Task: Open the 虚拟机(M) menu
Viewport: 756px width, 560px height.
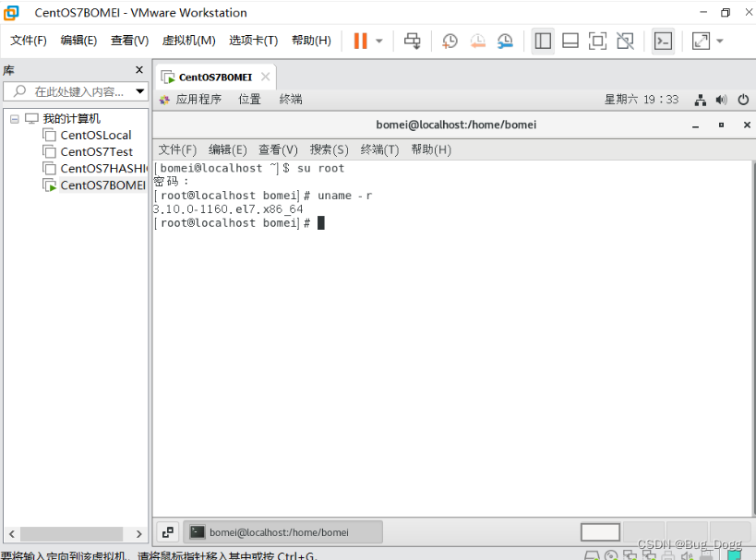Action: [188, 41]
